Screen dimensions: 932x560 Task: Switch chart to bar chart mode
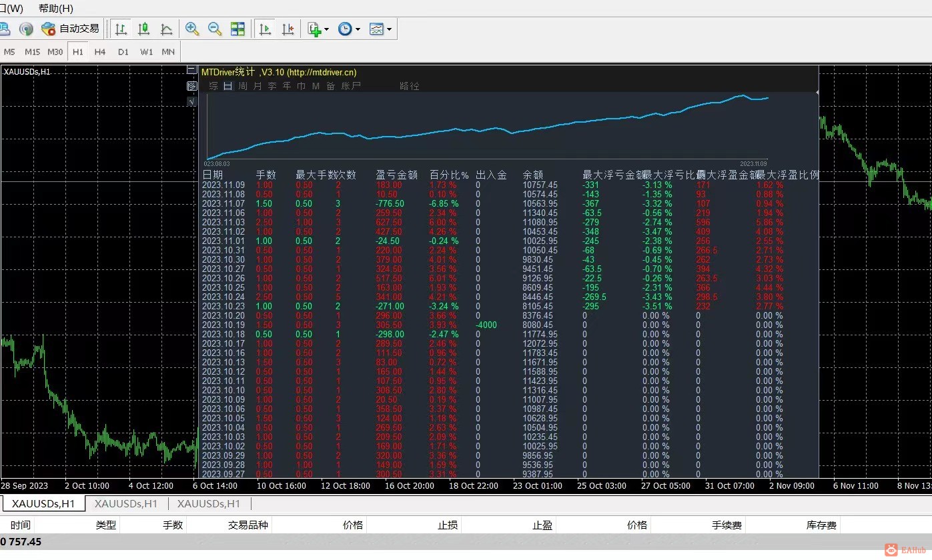pyautogui.click(x=121, y=29)
